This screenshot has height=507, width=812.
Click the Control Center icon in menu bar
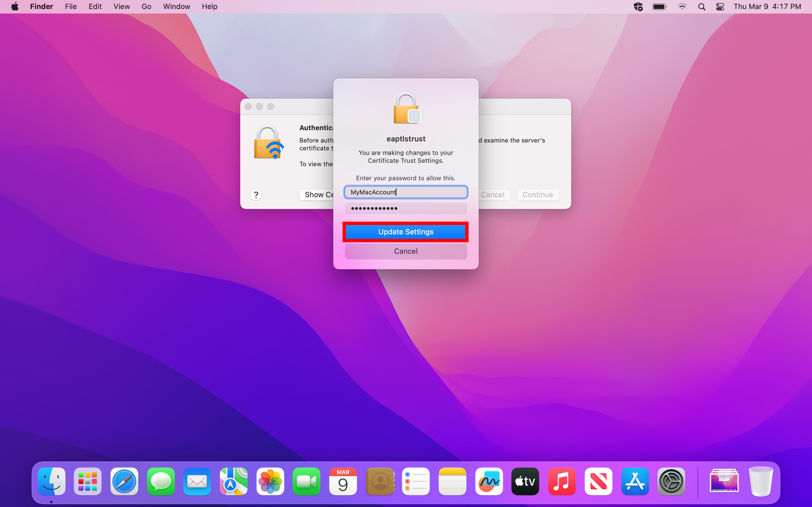[x=720, y=6]
